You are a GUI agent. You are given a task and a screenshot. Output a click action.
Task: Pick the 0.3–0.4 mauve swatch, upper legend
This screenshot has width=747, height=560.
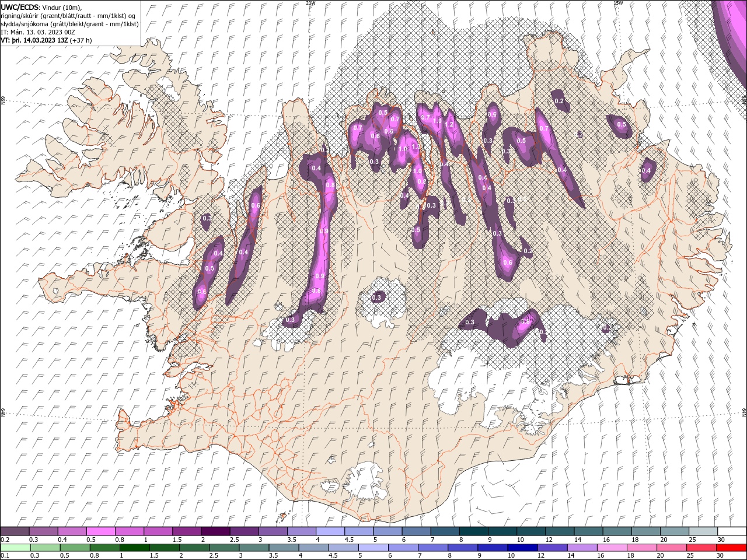(x=43, y=531)
